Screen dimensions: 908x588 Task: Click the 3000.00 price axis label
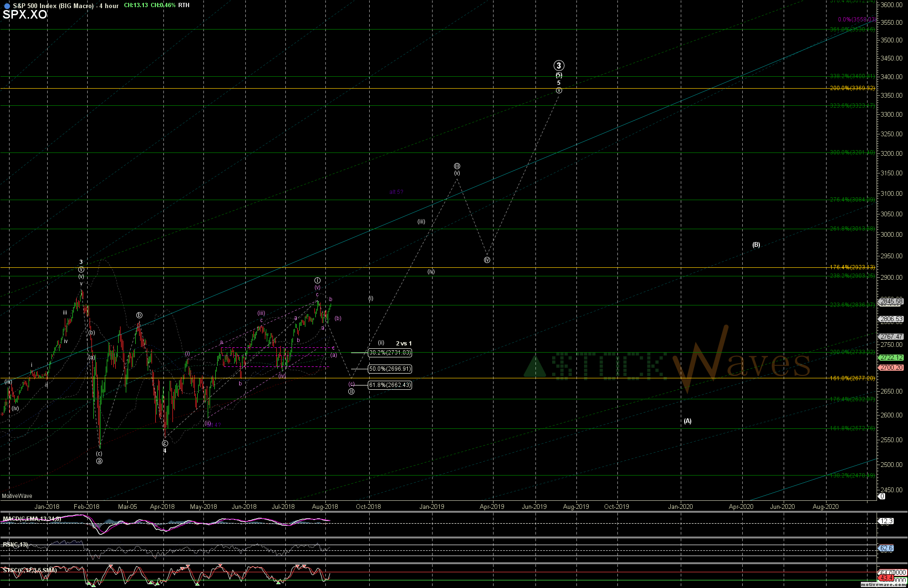click(891, 234)
